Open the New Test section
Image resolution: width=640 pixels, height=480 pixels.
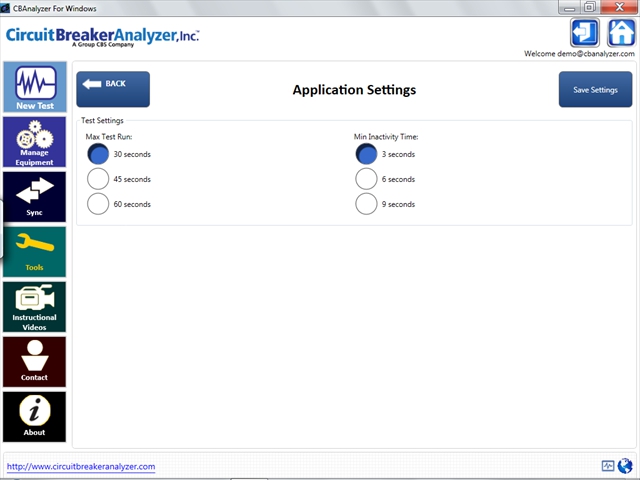click(35, 87)
